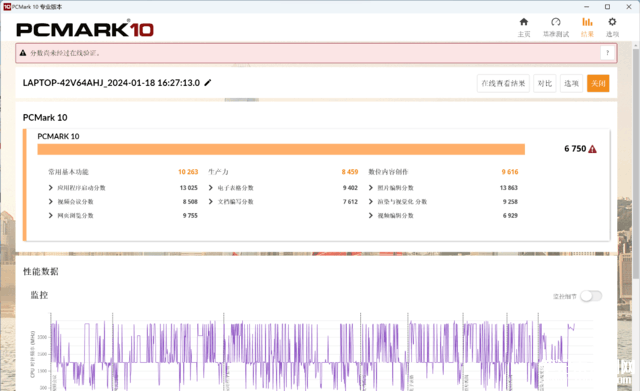Click the orange PCMark 10 score bar

pyautogui.click(x=281, y=149)
